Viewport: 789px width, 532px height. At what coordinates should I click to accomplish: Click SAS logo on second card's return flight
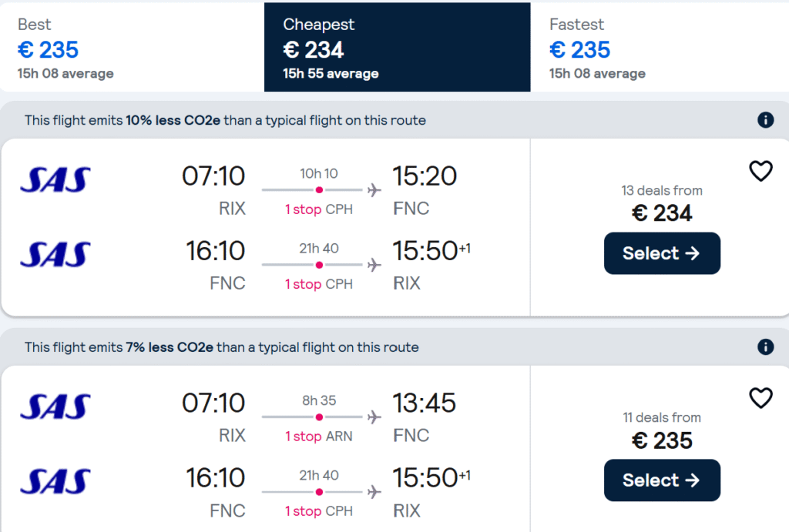pos(55,481)
